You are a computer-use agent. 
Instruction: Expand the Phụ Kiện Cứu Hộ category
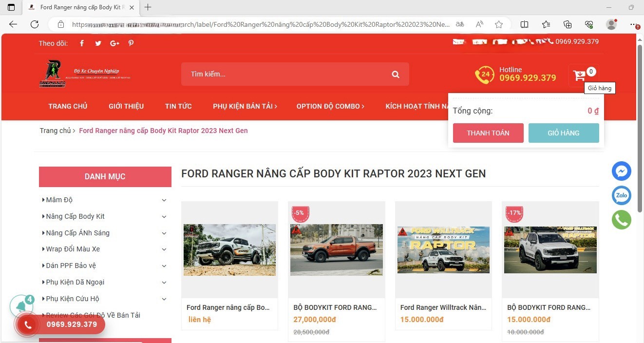click(x=164, y=299)
